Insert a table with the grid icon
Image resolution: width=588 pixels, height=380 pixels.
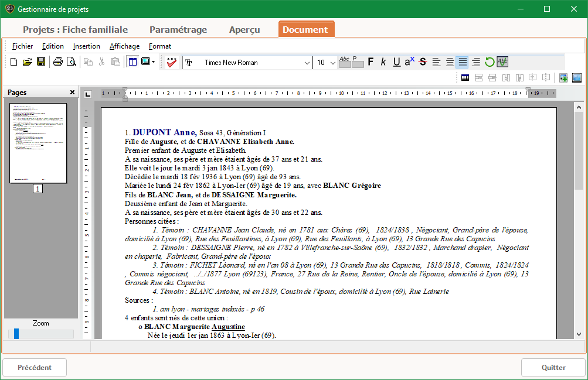point(465,78)
